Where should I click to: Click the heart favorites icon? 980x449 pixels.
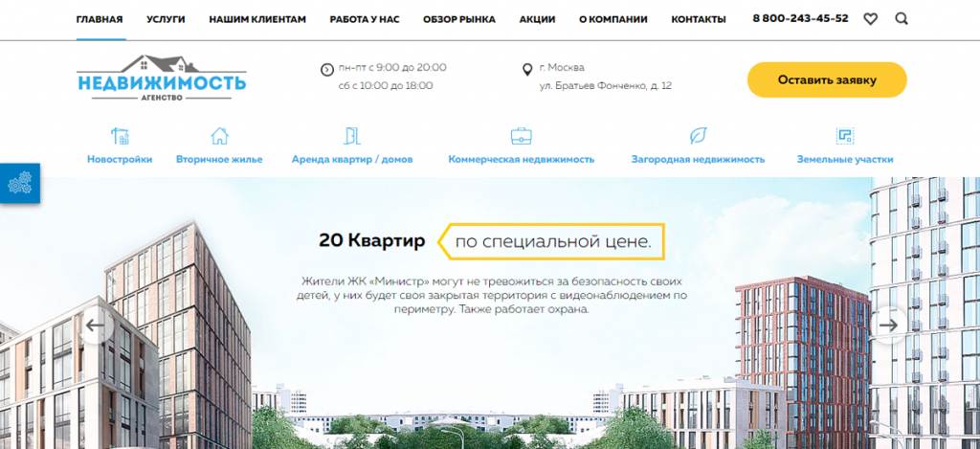(870, 19)
